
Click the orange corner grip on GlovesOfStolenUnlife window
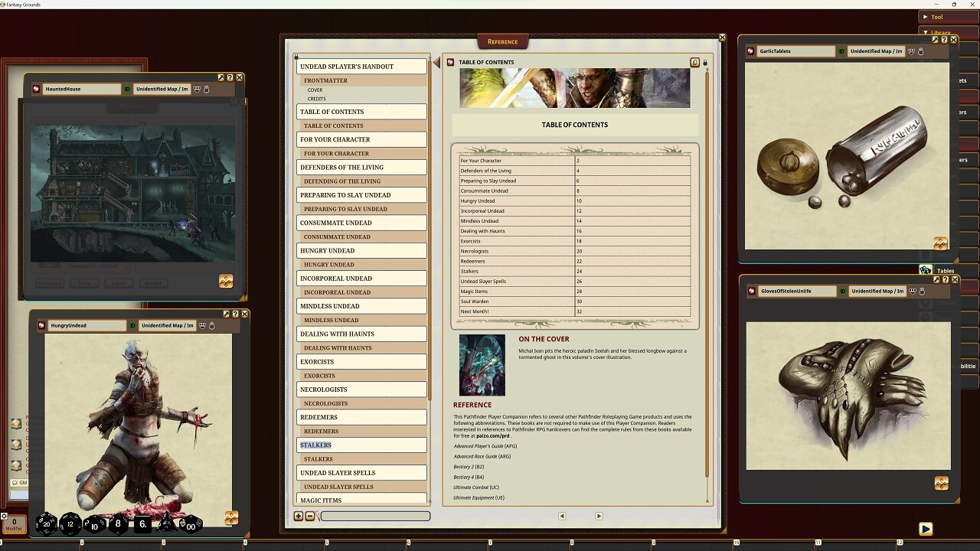(940, 483)
